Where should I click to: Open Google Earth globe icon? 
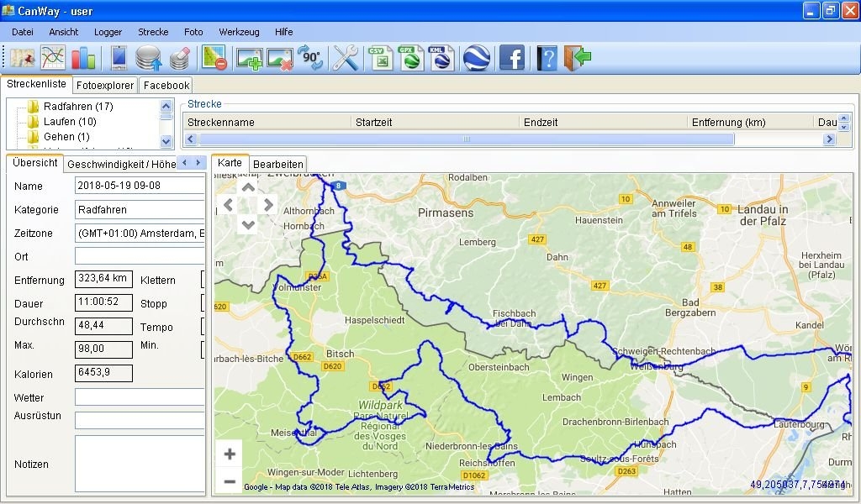pyautogui.click(x=477, y=58)
